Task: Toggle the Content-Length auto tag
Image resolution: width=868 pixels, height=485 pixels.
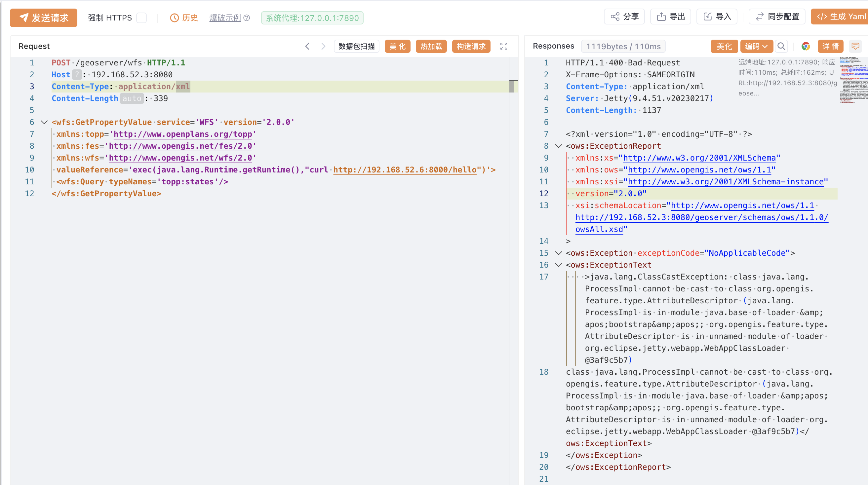Action: (x=132, y=98)
